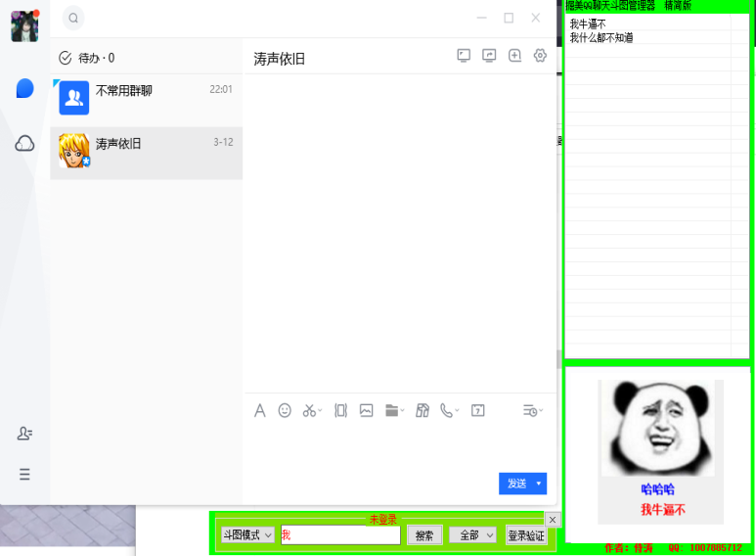Screen dimensions: 756x556
Task: Open the emoji picker smiley icon
Action: 285,411
